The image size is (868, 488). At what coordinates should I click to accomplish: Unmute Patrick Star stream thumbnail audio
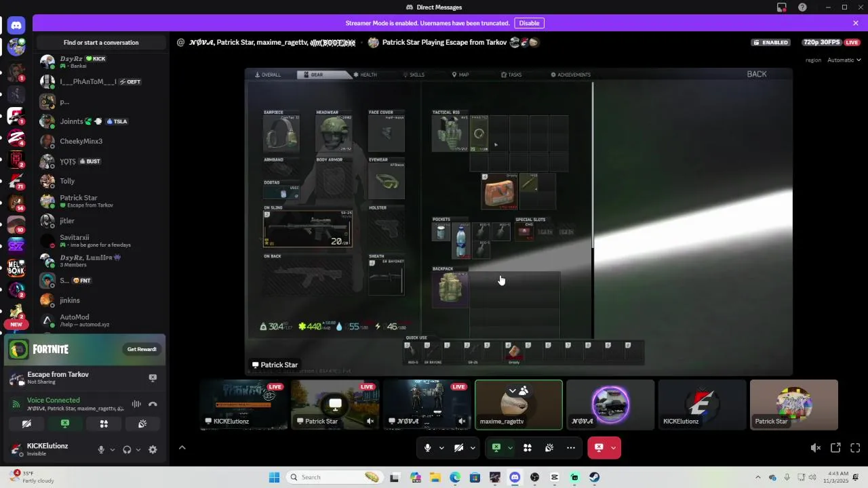(370, 421)
